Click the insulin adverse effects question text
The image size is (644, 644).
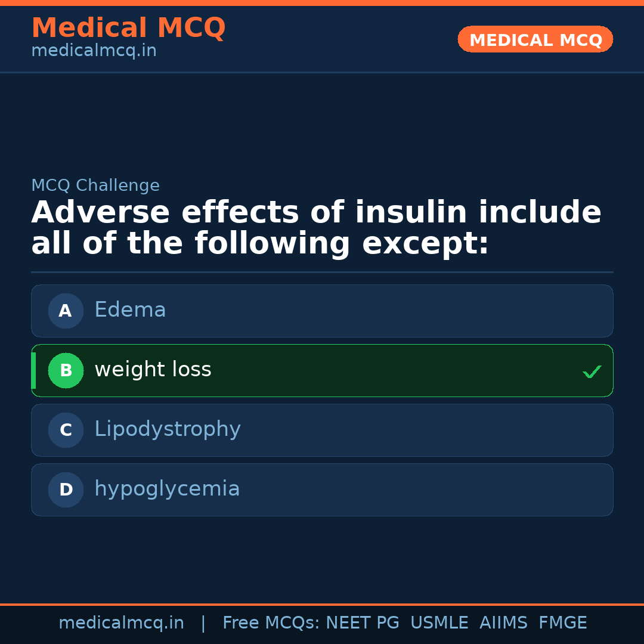(316, 228)
